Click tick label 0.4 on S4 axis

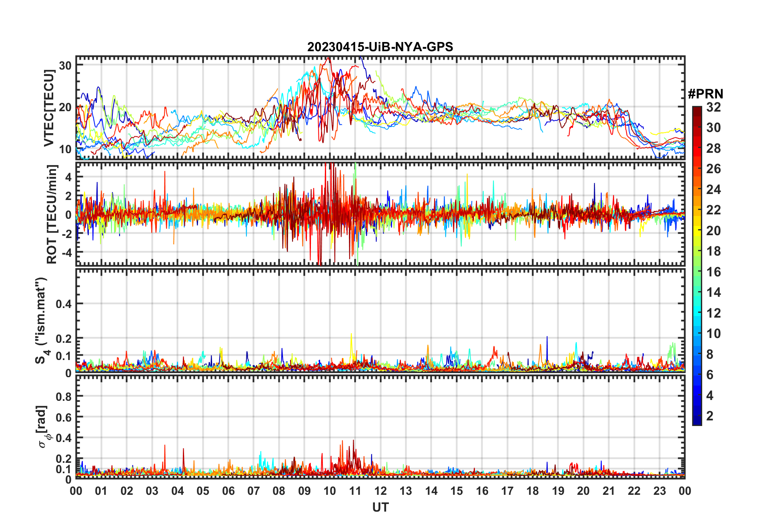pyautogui.click(x=64, y=304)
